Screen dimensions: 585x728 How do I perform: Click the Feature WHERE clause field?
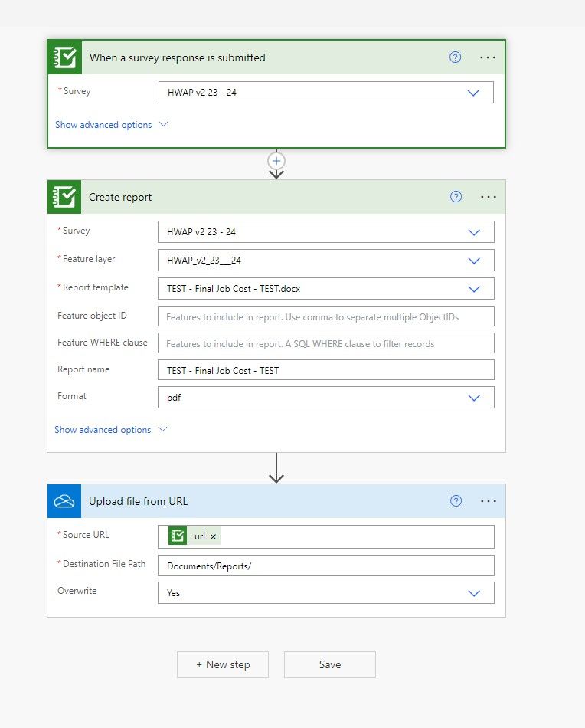[x=326, y=343]
